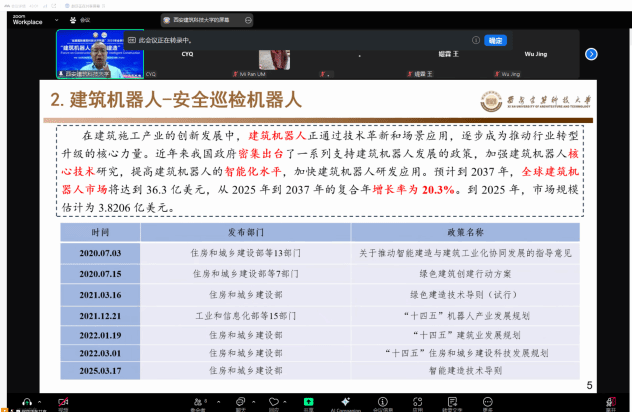The height and width of the screenshot is (412, 632).
Task: Toggle the camera video on
Action: click(63, 402)
